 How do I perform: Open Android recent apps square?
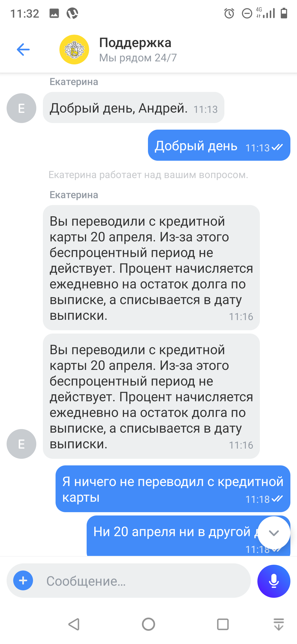[223, 624]
